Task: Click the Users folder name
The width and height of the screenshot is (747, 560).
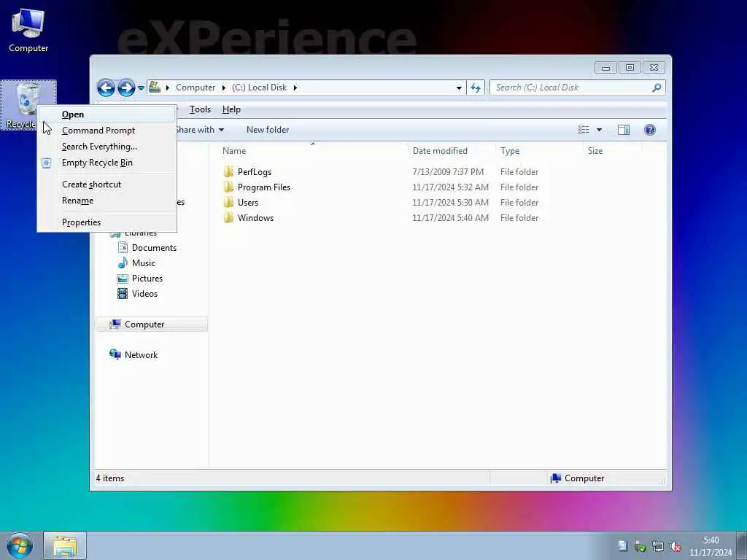Action: (x=248, y=203)
